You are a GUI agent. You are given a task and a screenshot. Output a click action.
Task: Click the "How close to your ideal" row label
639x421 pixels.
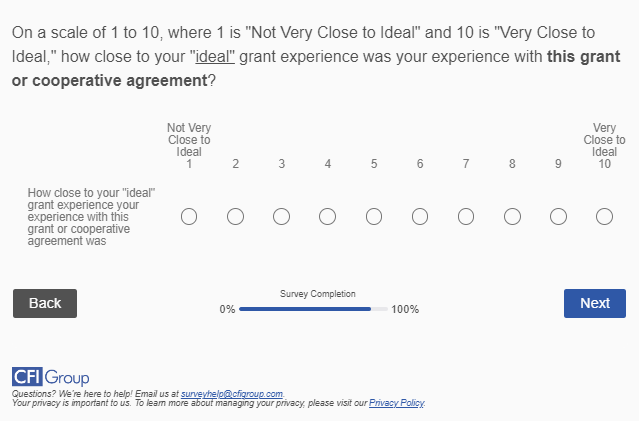pyautogui.click(x=92, y=216)
